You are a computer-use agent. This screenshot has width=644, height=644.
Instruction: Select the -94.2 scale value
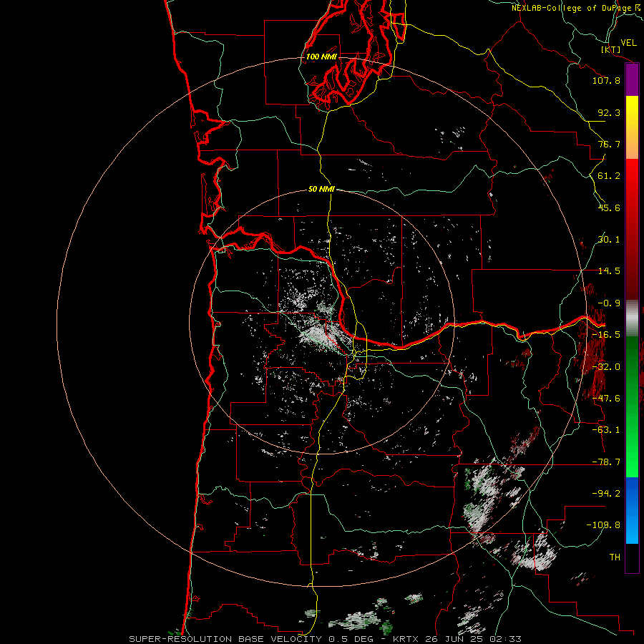(x=606, y=494)
